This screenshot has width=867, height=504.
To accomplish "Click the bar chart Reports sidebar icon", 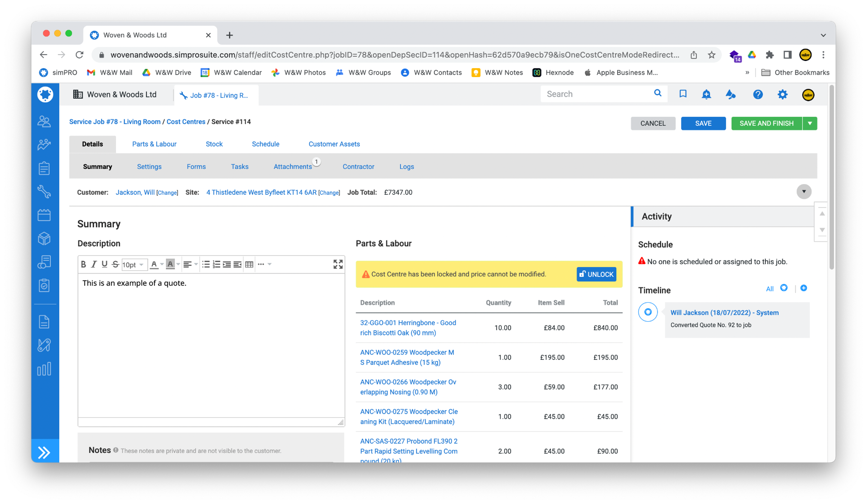I will (x=44, y=369).
